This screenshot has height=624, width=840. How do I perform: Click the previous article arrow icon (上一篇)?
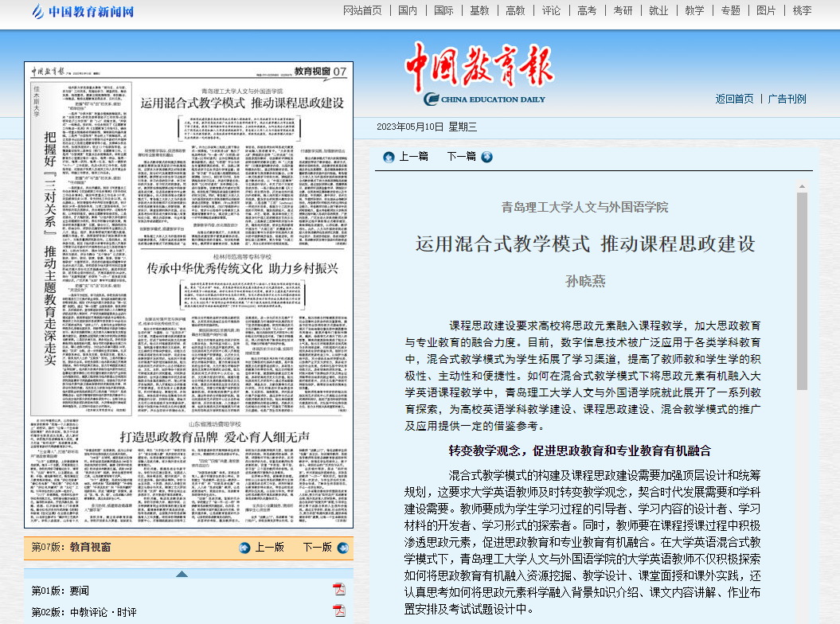coord(389,157)
